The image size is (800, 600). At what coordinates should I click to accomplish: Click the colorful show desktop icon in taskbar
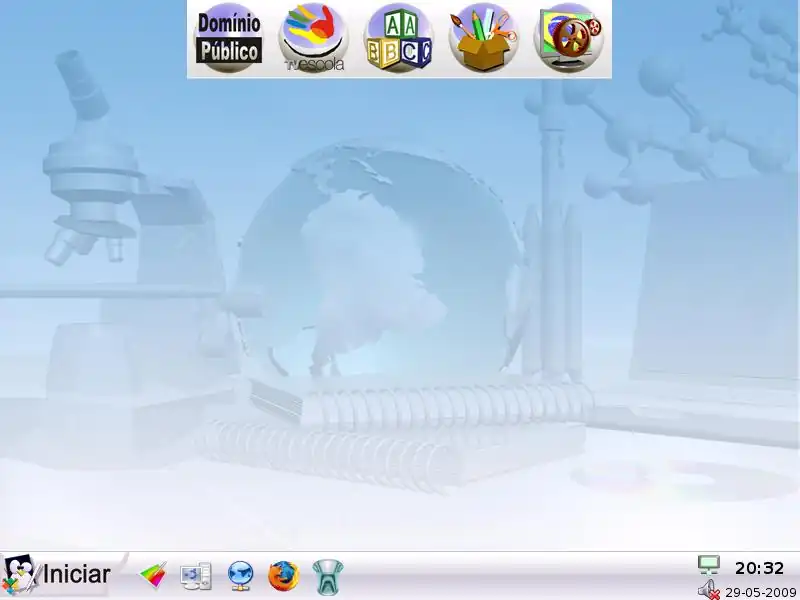coord(153,575)
